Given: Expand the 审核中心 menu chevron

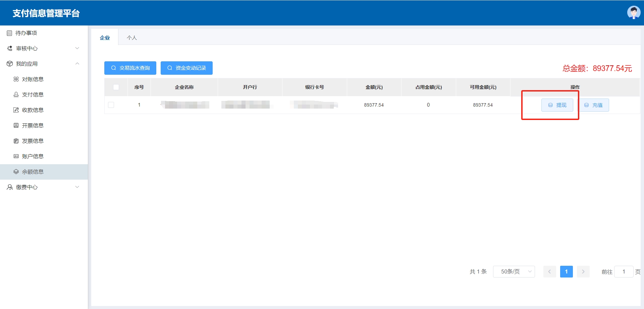Looking at the screenshot, I should pos(77,48).
